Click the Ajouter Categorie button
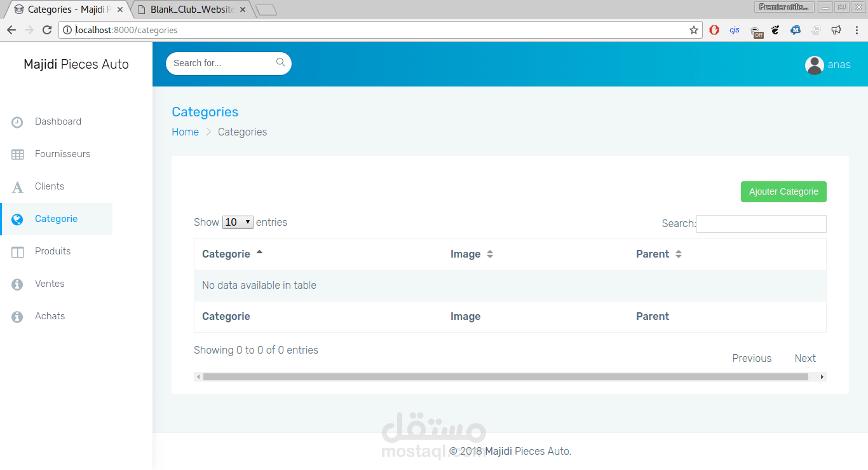Screen dimensions: 868x470 [x=783, y=191]
